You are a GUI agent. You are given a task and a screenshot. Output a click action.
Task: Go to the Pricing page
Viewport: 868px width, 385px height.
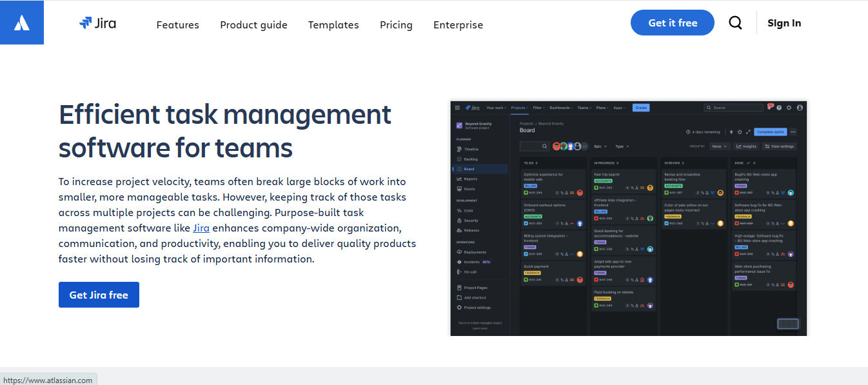[x=396, y=25]
